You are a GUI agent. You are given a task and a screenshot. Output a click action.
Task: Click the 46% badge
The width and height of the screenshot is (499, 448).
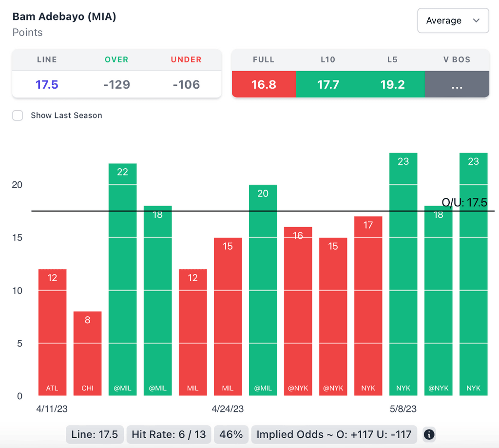(231, 434)
